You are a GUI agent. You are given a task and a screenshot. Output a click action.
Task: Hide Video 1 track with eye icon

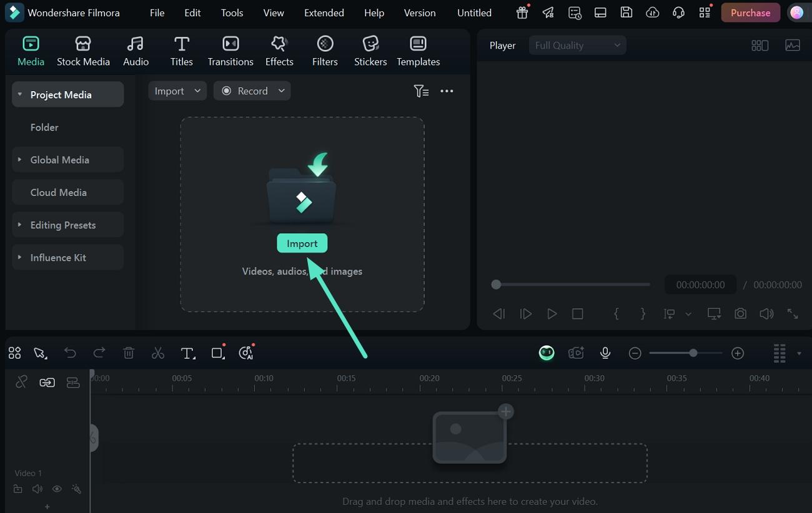pos(57,489)
